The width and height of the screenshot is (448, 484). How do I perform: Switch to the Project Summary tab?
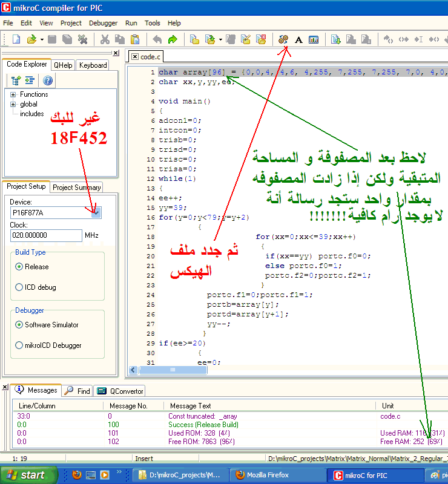point(77,188)
